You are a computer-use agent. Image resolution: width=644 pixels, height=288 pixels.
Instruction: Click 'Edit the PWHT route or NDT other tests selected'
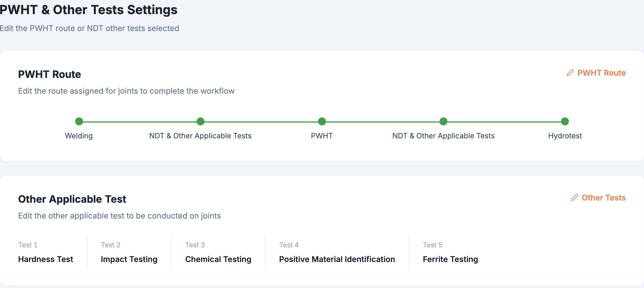click(90, 28)
